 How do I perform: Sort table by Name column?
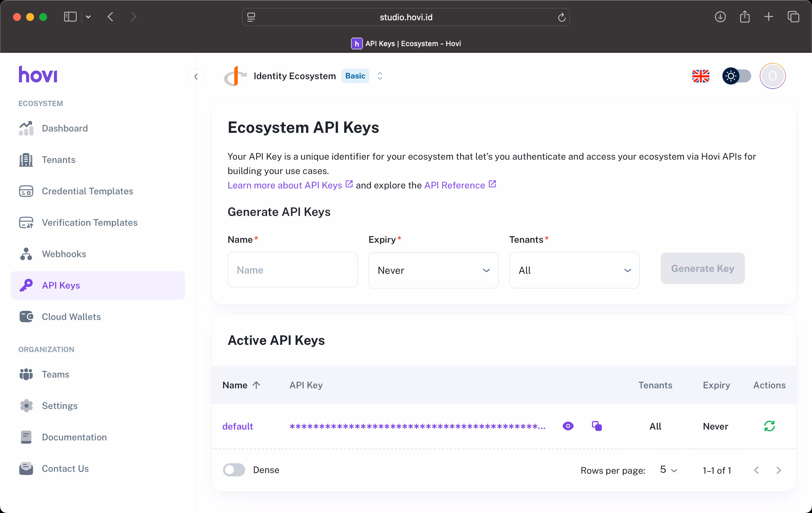(x=241, y=385)
